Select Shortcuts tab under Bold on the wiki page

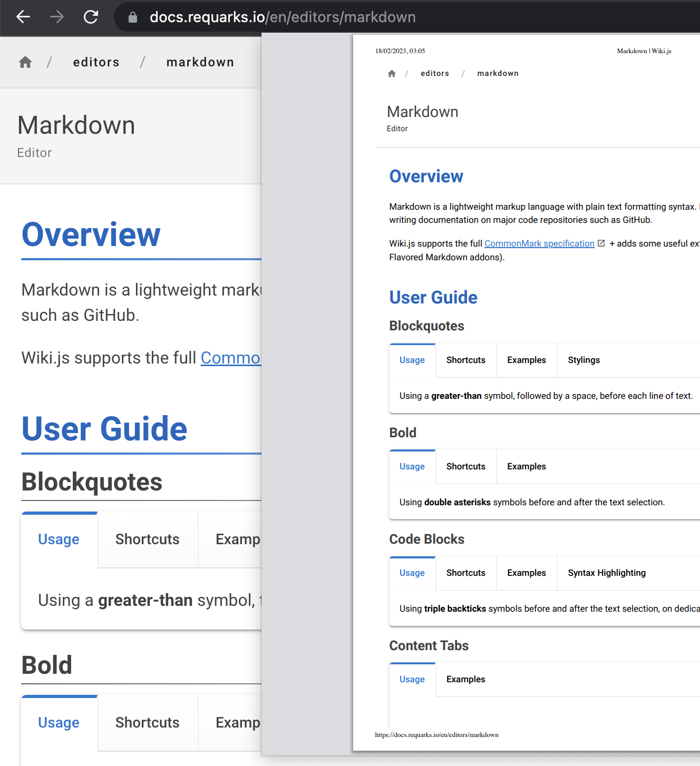[148, 723]
